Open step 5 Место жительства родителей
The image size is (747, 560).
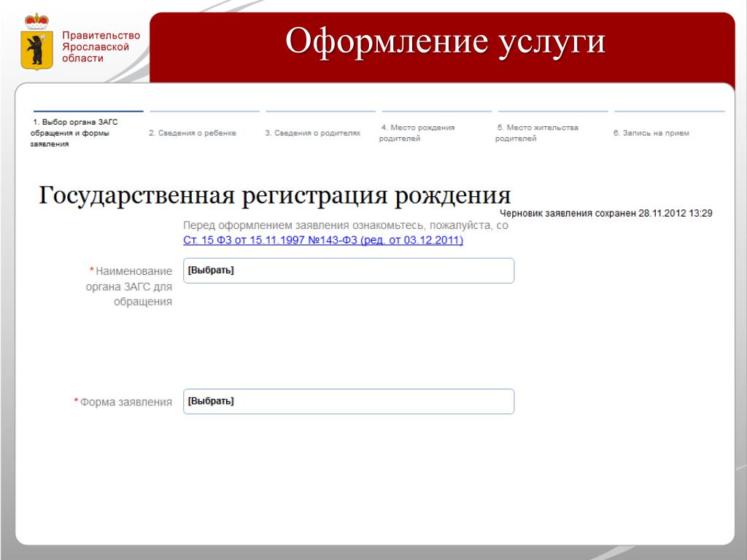(536, 133)
